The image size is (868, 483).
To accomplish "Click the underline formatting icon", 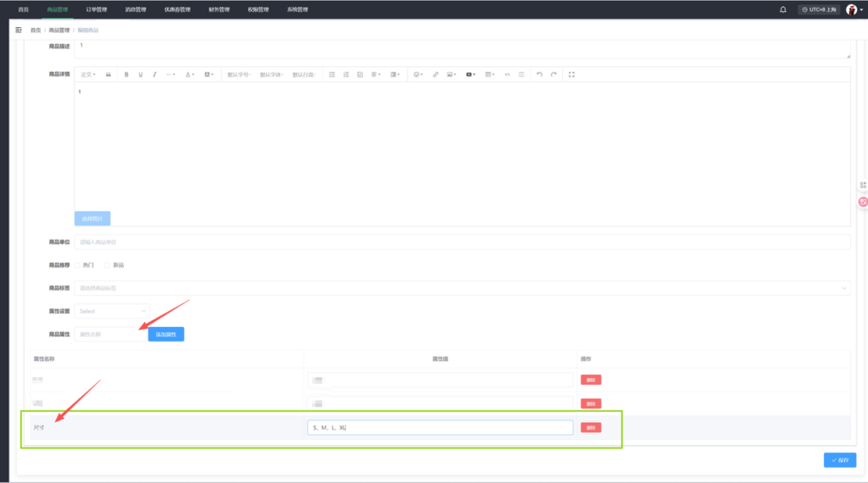I will [141, 75].
